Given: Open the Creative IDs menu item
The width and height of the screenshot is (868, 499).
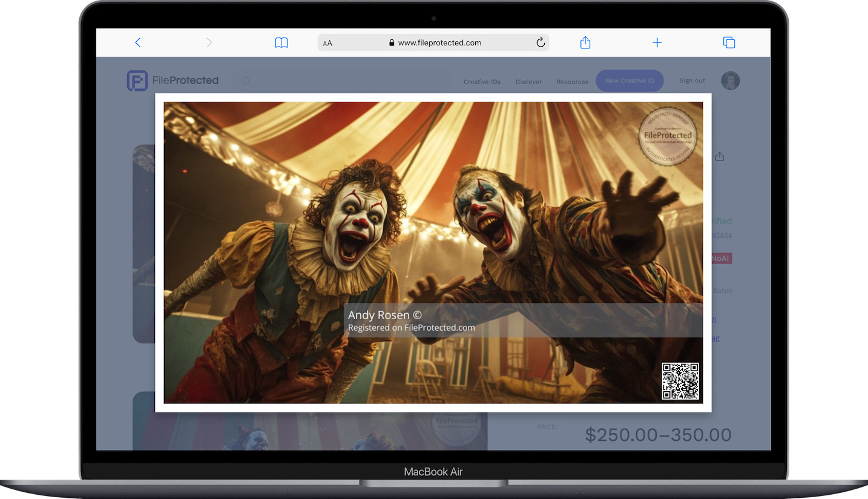Looking at the screenshot, I should [482, 82].
